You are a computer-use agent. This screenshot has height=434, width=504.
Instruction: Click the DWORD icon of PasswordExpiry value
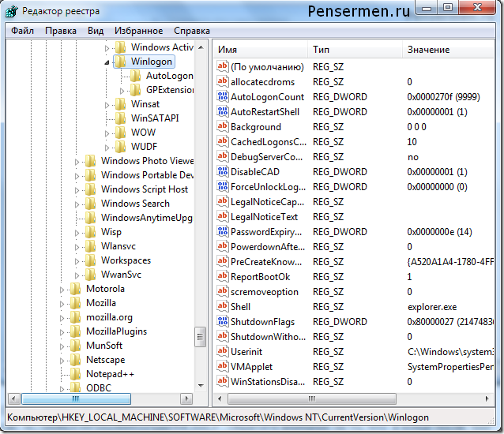[223, 232]
